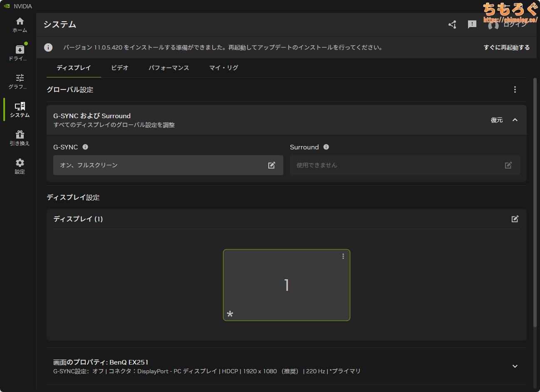
Task: Collapse the G-SYNC and Surround section
Action: [x=515, y=120]
